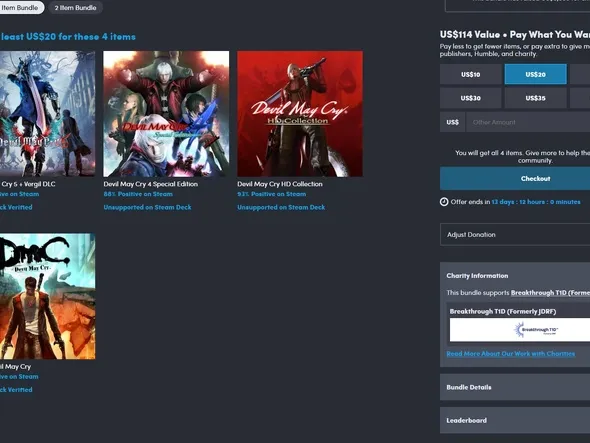Image resolution: width=590 pixels, height=443 pixels.
Task: Expand the Adjust Donation section
Action: click(x=515, y=234)
